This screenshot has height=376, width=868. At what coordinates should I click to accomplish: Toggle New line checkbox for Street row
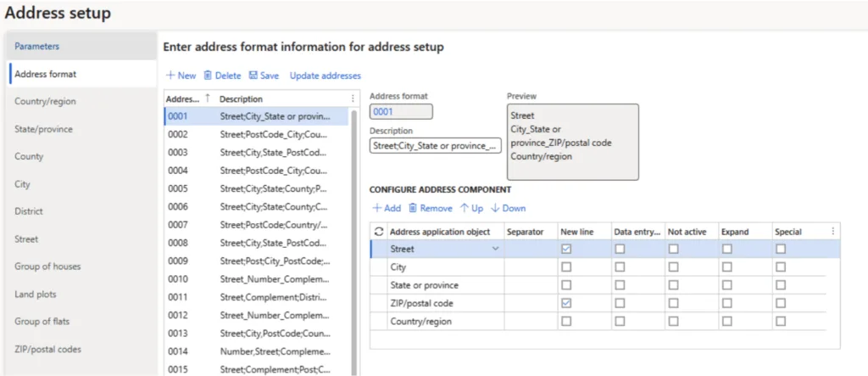pos(566,250)
